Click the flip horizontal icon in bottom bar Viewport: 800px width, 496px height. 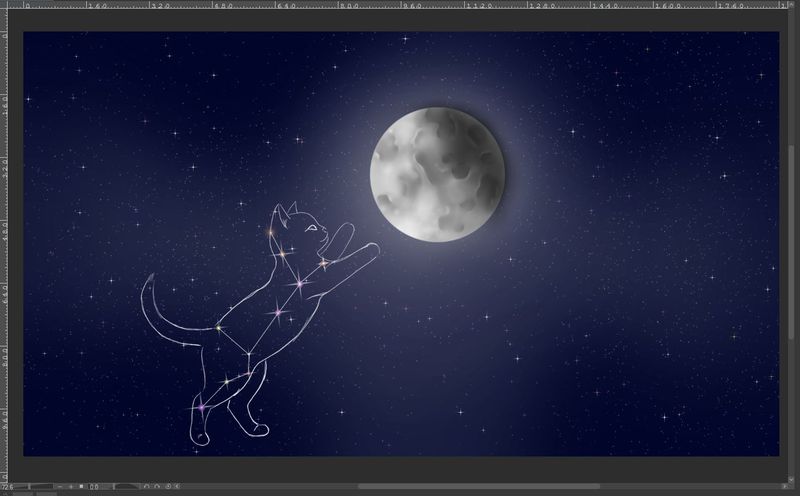pyautogui.click(x=178, y=486)
